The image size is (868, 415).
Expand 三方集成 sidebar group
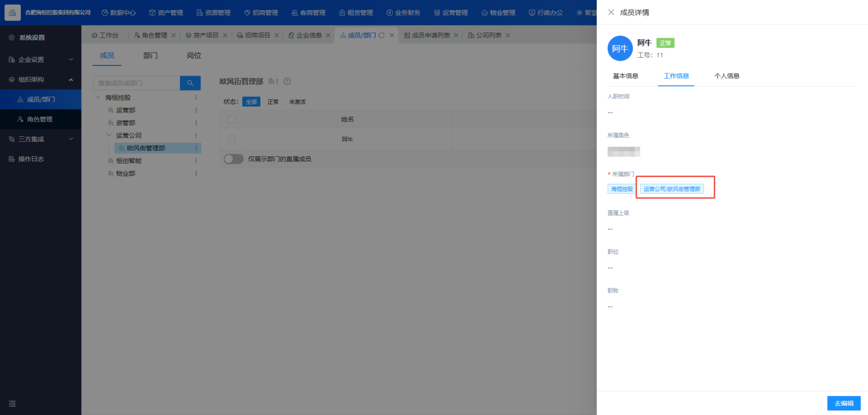[x=41, y=139]
